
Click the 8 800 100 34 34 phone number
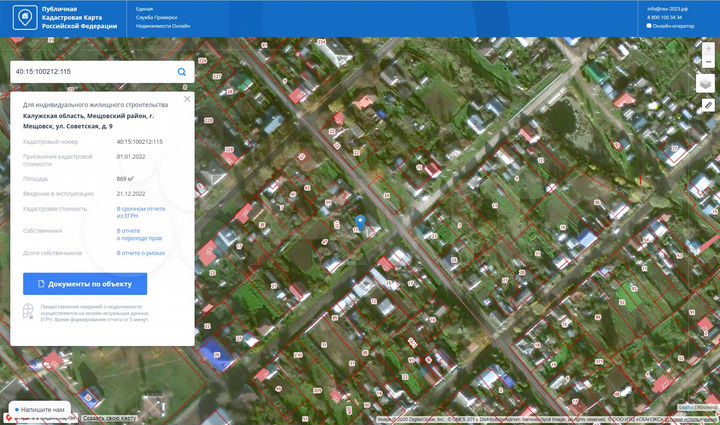[x=666, y=17]
